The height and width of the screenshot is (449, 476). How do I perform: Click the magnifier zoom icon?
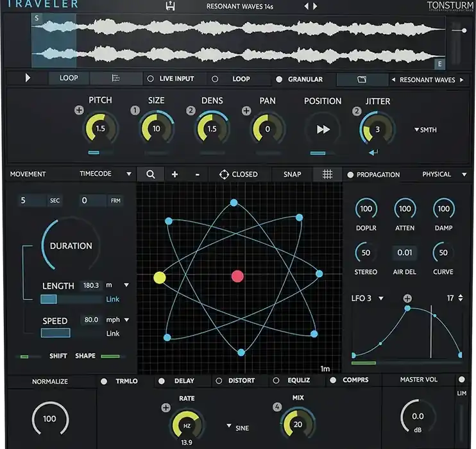point(151,174)
